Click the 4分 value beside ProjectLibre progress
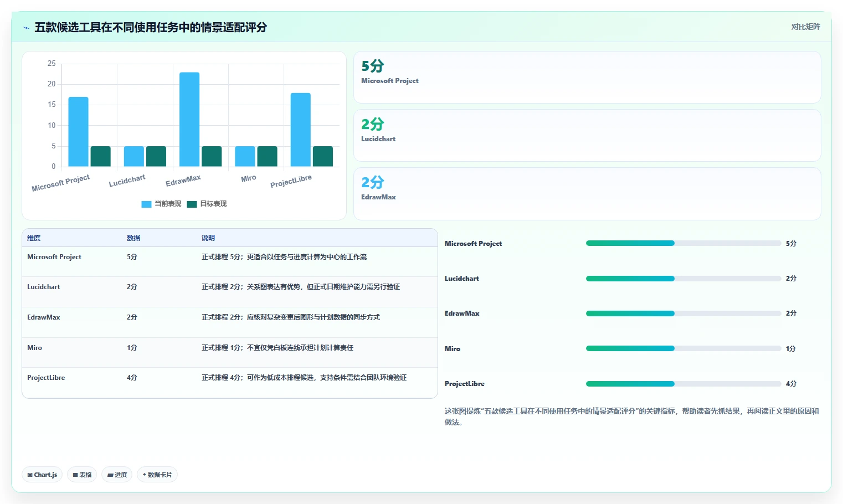The image size is (843, 504). click(791, 384)
